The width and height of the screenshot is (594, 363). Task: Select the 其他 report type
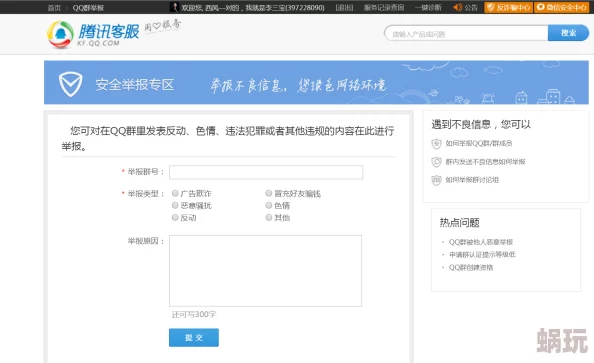click(269, 217)
